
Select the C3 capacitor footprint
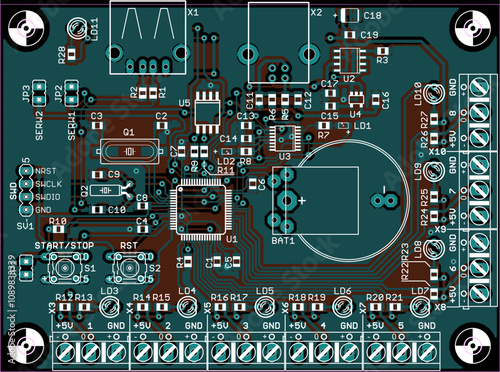coord(97,126)
